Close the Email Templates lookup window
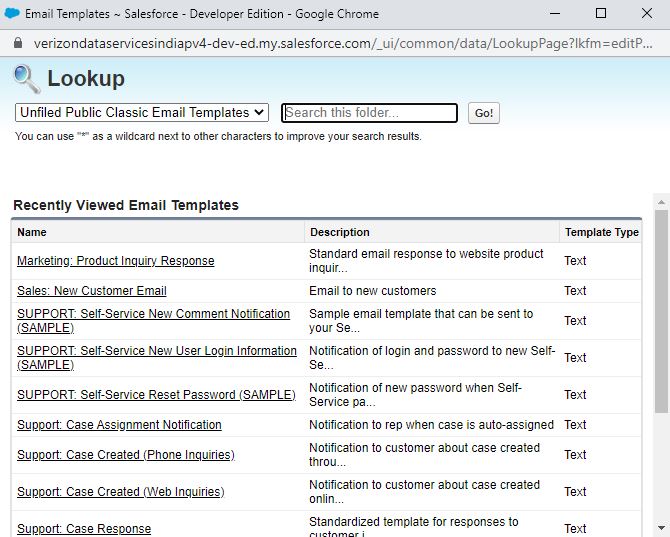 point(647,13)
